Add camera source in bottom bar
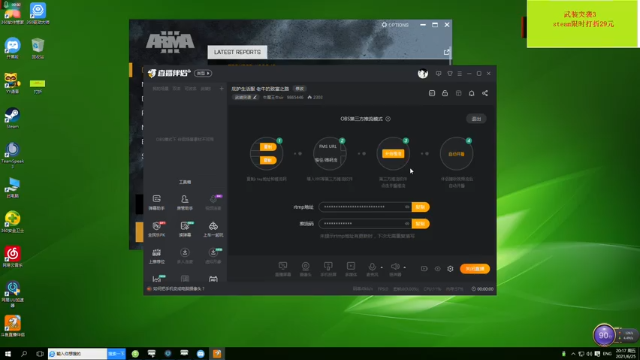The image size is (640, 360). click(305, 269)
